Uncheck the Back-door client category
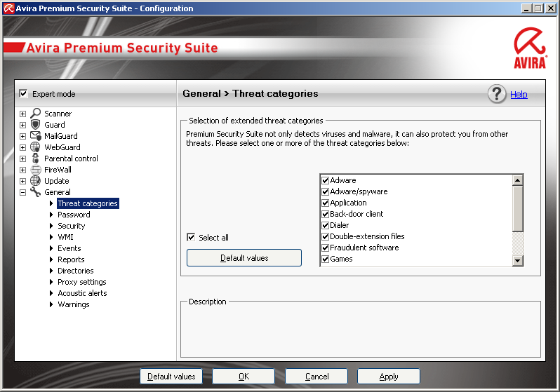 [325, 214]
